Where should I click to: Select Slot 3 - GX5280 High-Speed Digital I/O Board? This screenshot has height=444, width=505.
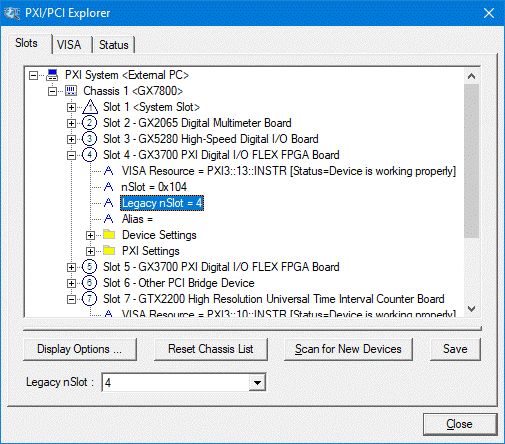pos(211,139)
